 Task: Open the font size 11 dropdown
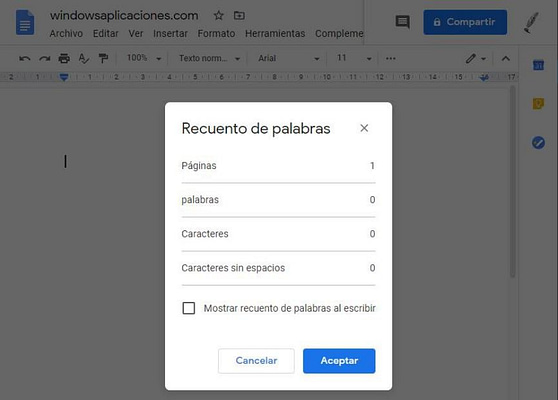point(354,58)
